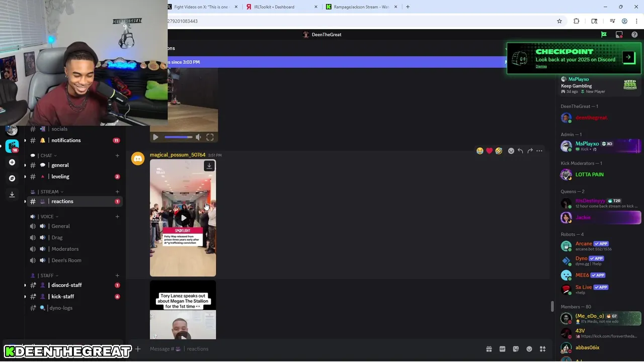Select the reactions channel

point(75,201)
